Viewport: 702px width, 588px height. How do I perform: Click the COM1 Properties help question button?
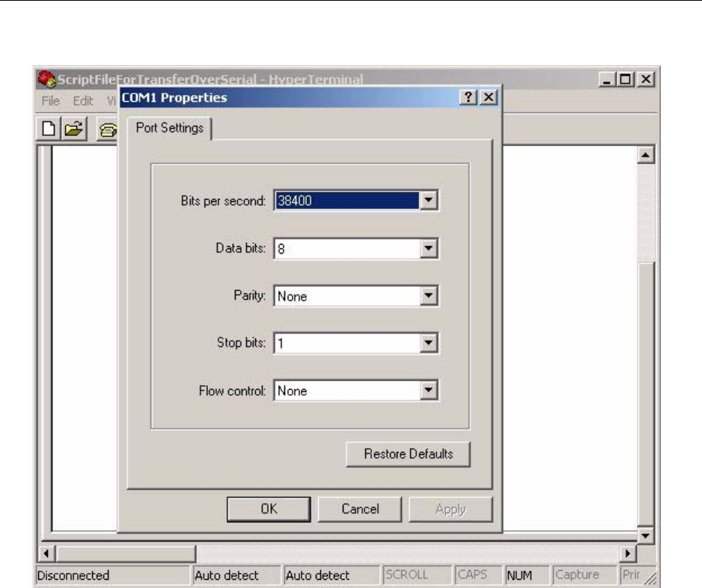[468, 97]
